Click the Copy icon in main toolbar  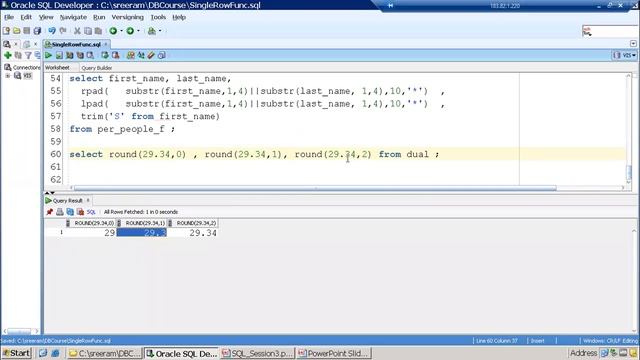pyautogui.click(x=88, y=31)
